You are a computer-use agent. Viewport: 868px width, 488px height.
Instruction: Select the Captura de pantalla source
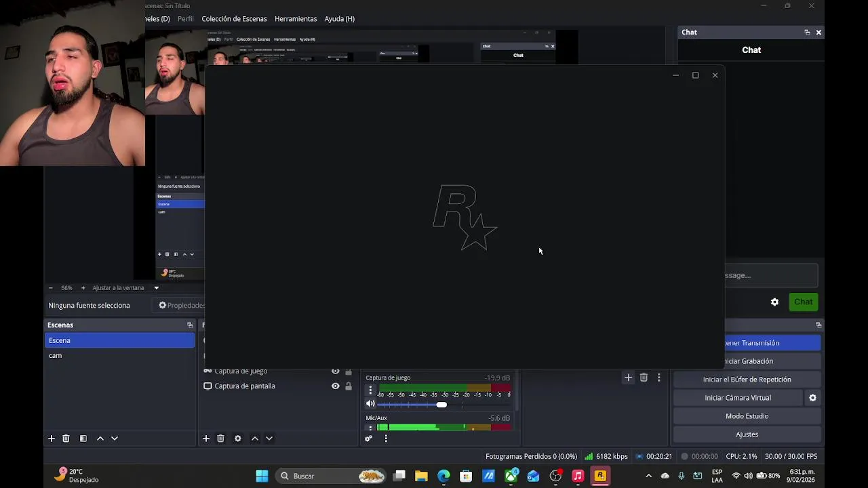[x=245, y=386]
